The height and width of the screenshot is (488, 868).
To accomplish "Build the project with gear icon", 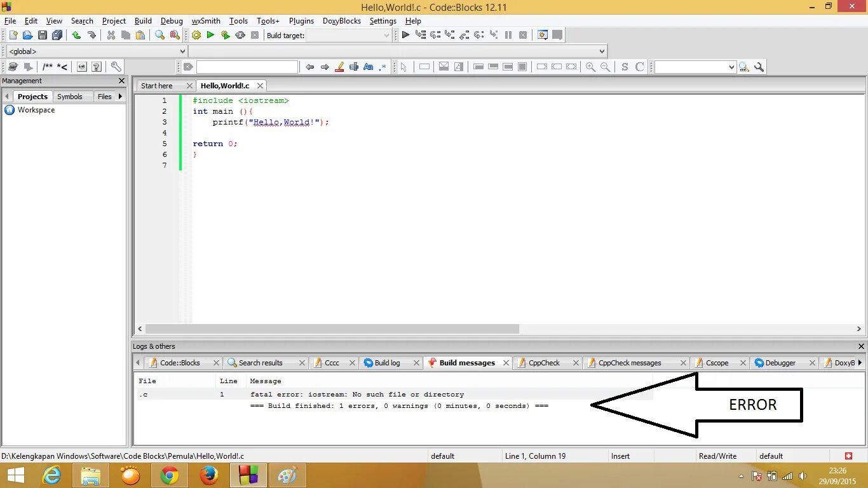I will 196,36.
